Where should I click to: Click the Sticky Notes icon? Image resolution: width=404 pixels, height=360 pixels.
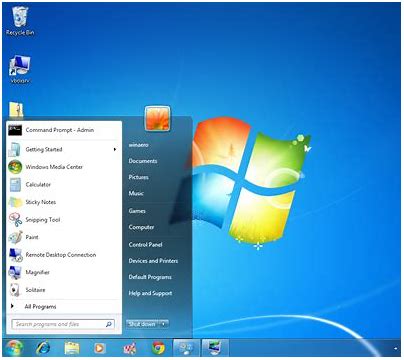pos(15,202)
